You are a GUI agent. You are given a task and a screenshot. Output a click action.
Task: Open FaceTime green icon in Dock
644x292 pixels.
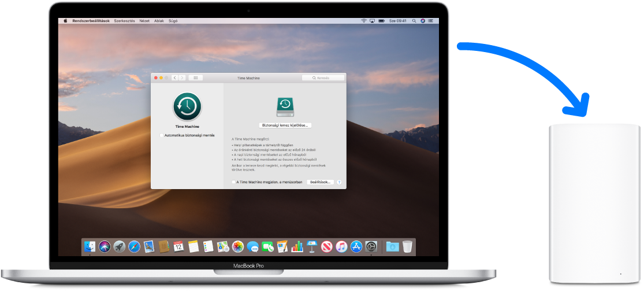tap(267, 247)
